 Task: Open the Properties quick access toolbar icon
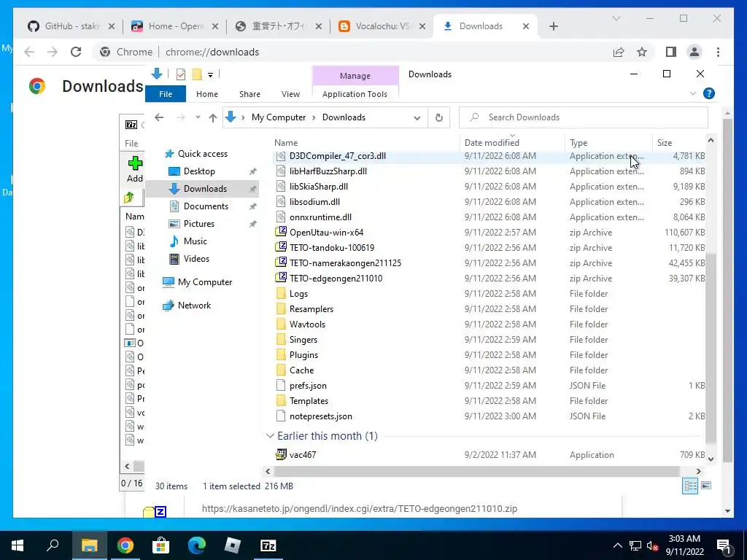[181, 74]
